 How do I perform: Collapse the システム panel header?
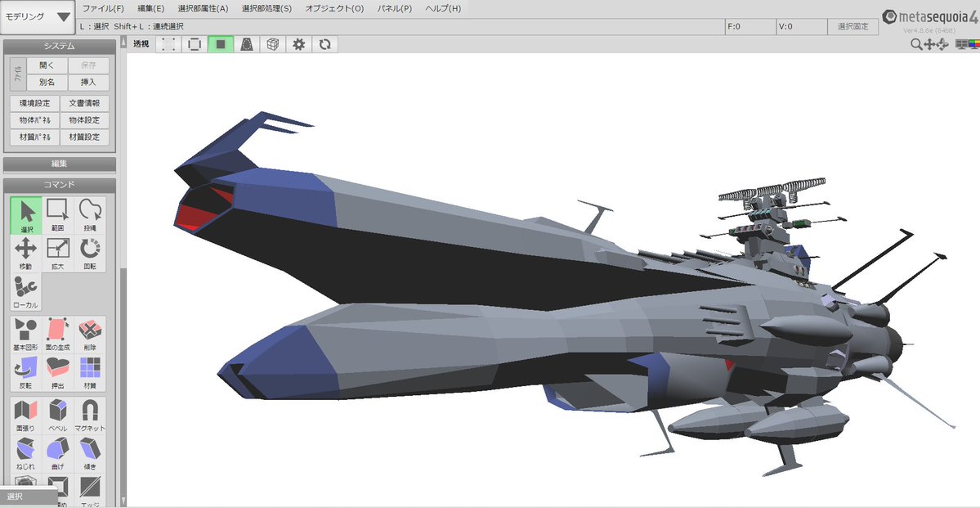coord(60,47)
